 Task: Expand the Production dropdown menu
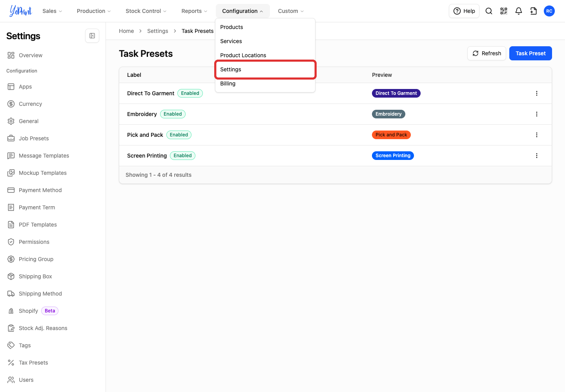coord(94,11)
